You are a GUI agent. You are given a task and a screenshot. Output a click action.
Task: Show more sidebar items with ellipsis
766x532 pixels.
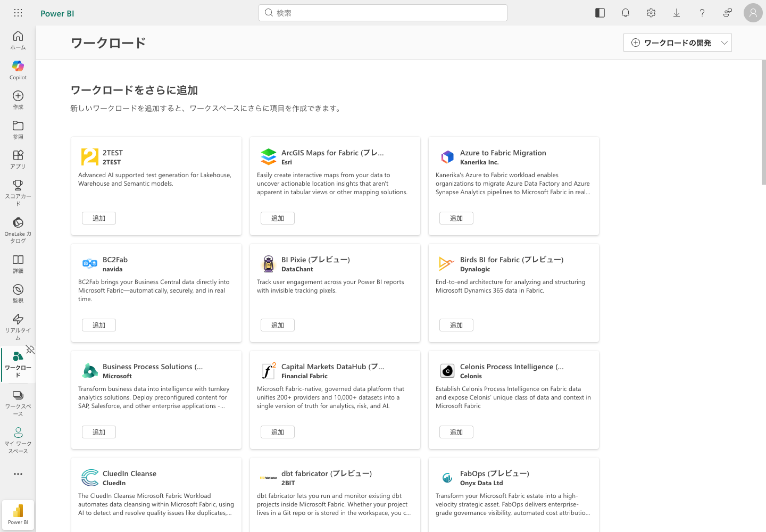coord(18,474)
